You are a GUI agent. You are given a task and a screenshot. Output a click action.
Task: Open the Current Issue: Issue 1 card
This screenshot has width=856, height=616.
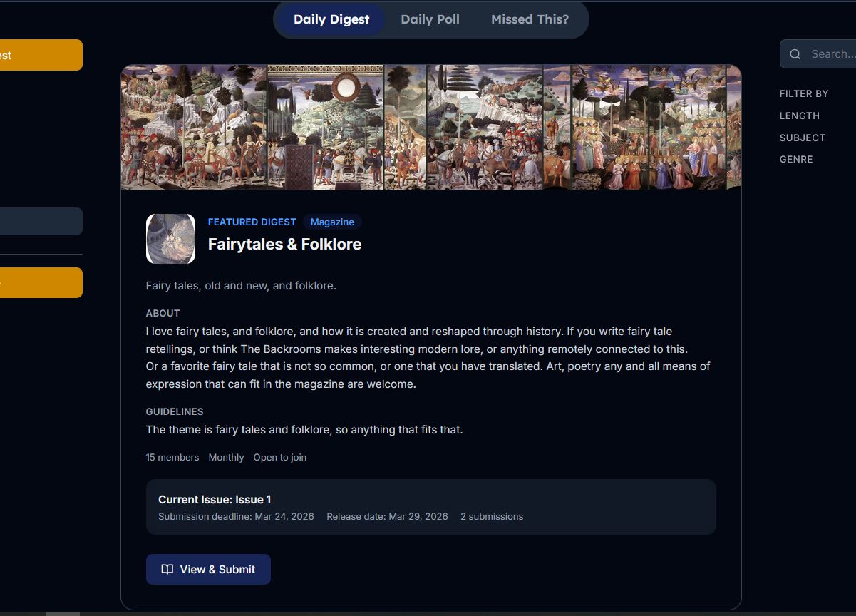point(430,506)
